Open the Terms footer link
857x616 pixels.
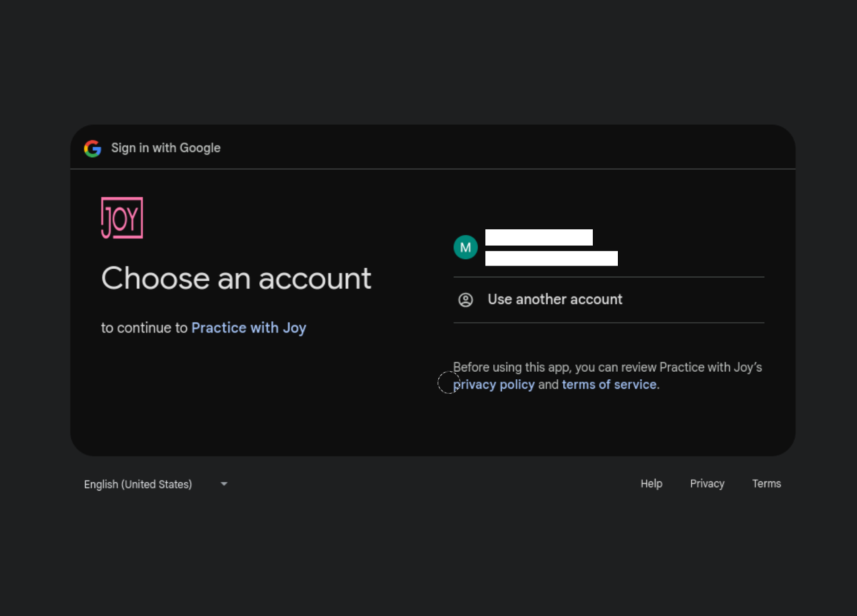(766, 484)
